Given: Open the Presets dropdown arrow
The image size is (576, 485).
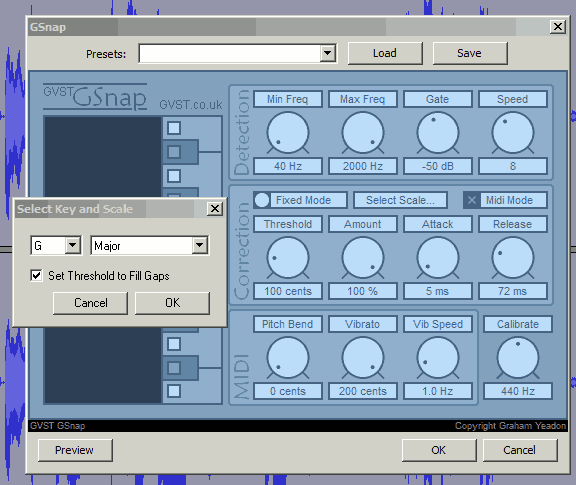Looking at the screenshot, I should [327, 54].
